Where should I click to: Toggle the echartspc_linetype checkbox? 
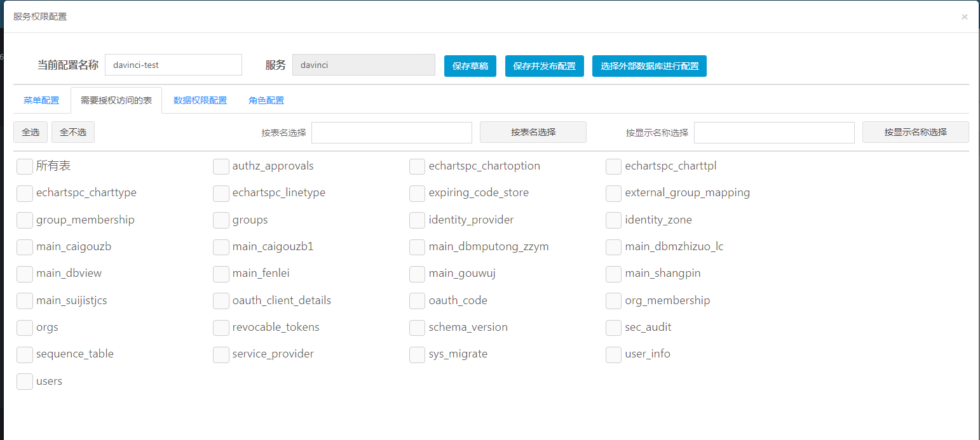click(x=221, y=193)
